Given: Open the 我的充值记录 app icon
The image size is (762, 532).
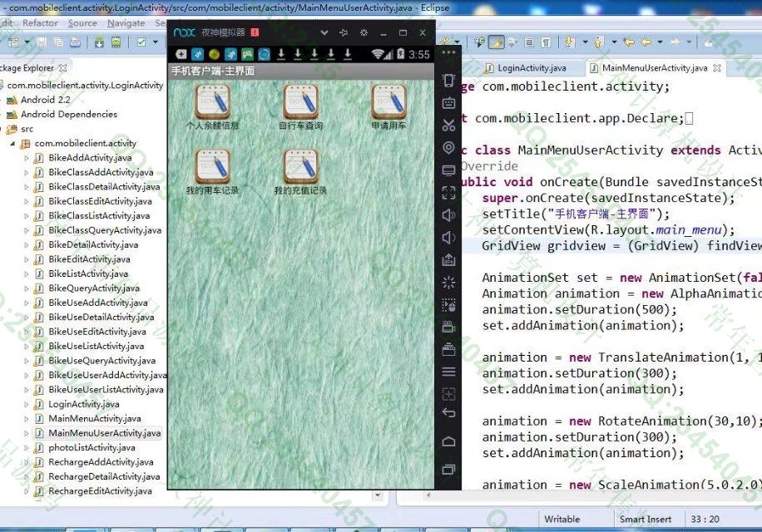Looking at the screenshot, I should [301, 166].
